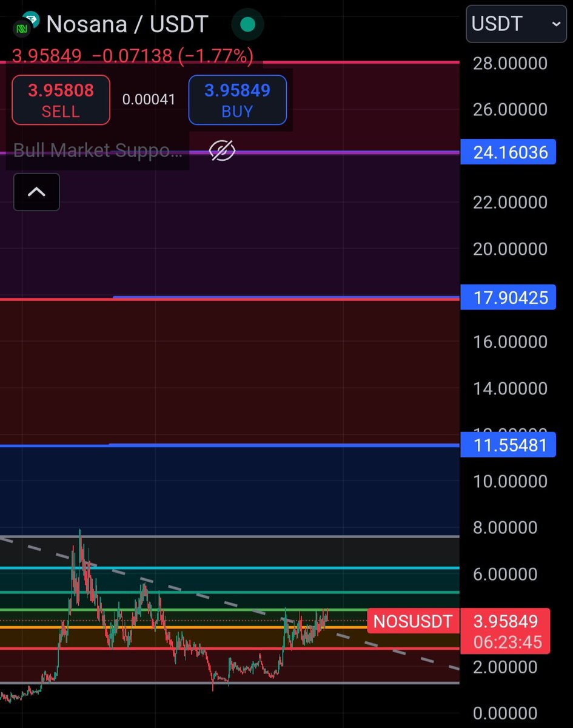The width and height of the screenshot is (573, 728).
Task: Click the Nosana / USDT symbol title
Action: point(127,24)
